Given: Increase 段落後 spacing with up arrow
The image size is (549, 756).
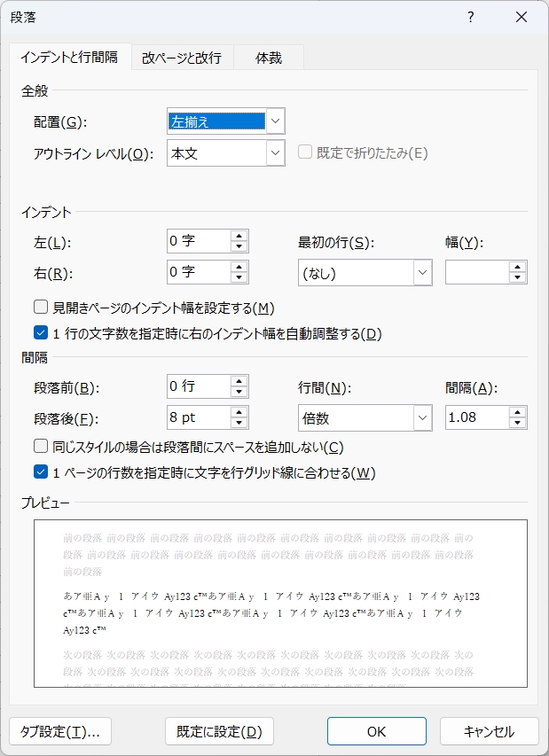Looking at the screenshot, I should (x=239, y=412).
